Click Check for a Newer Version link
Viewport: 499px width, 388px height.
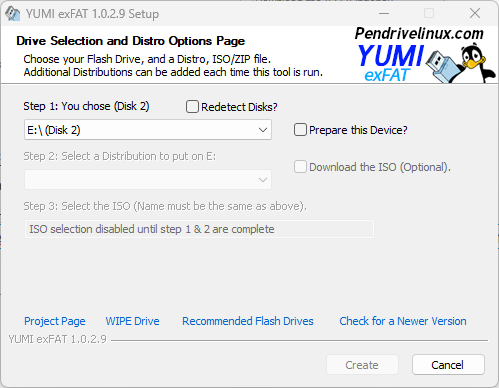(403, 321)
